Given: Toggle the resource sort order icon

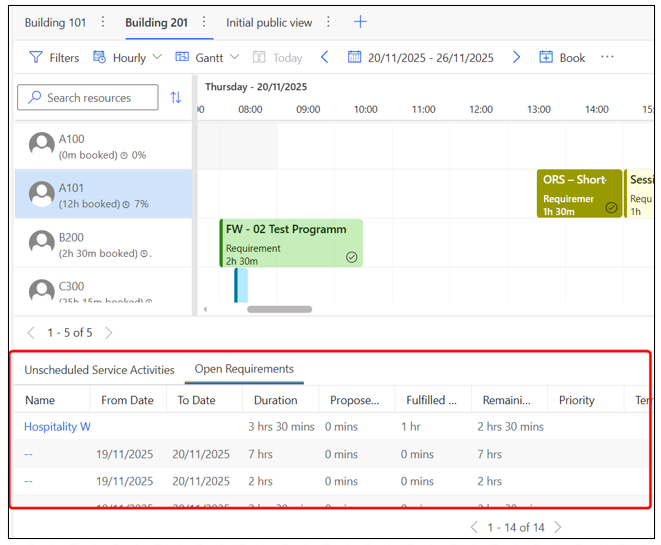Looking at the screenshot, I should pos(176,98).
